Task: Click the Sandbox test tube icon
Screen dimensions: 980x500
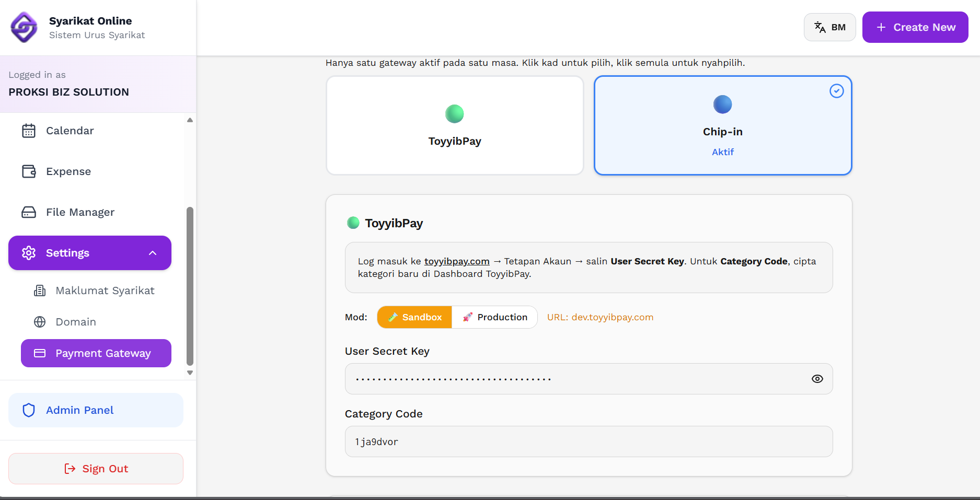Action: (393, 317)
